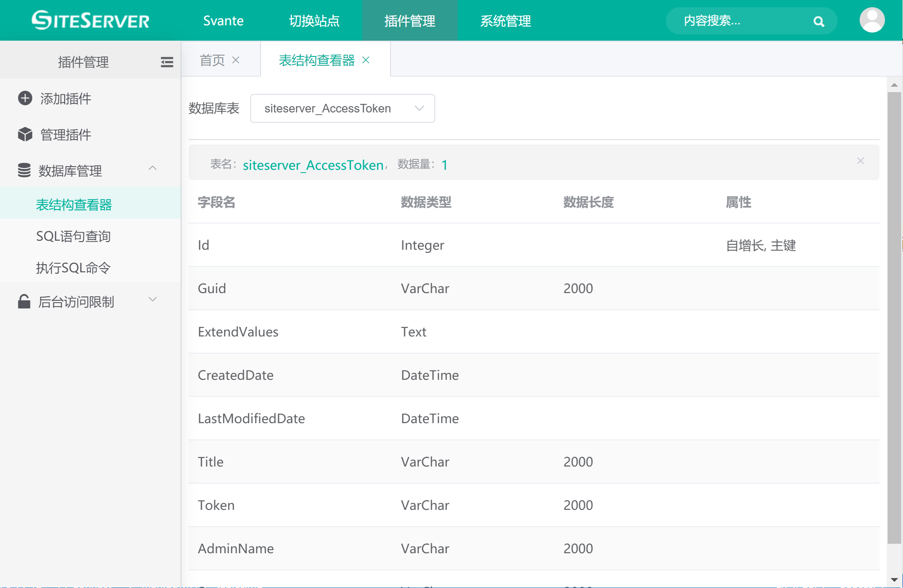Click the 后台访问限制 lock icon
This screenshot has width=903, height=588.
24,301
